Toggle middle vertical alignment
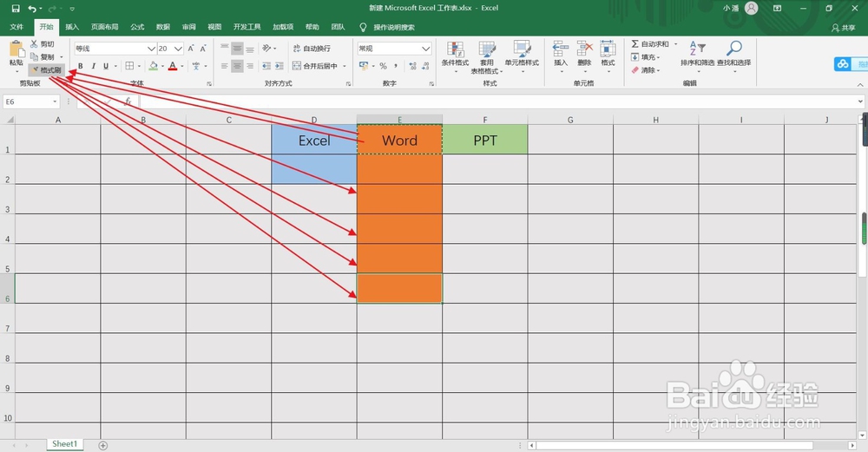This screenshot has height=452, width=868. tap(237, 49)
